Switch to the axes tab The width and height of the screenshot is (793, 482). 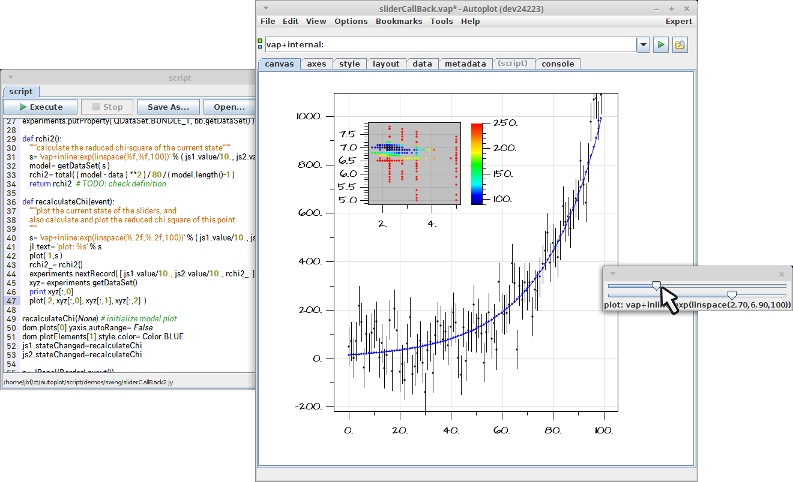(x=317, y=64)
